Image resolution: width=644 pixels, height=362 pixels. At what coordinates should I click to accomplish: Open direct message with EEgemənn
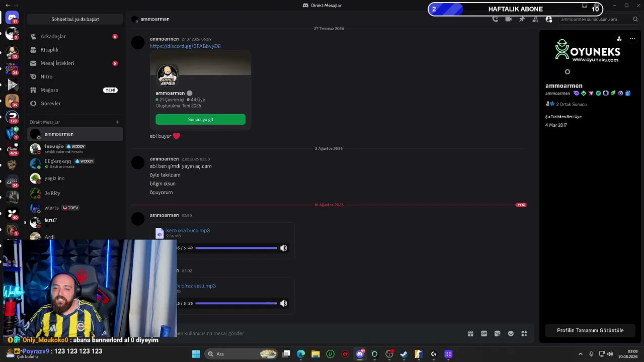click(x=75, y=163)
